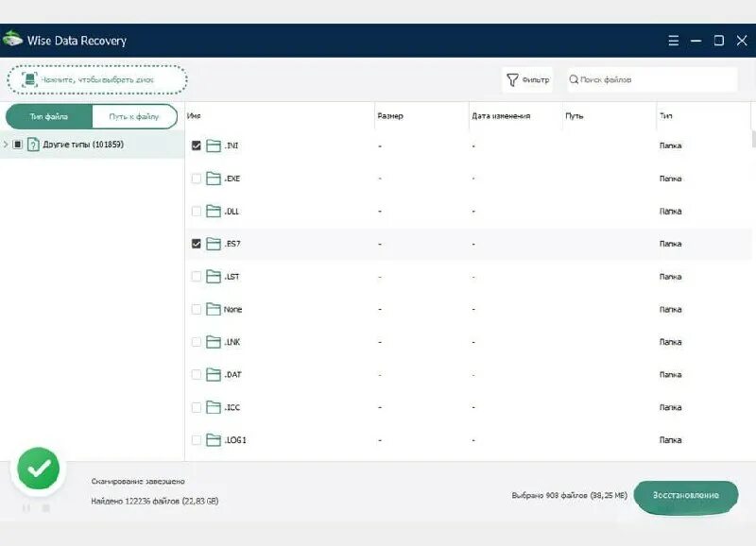The image size is (756, 546).
Task: Click the pause scan icon
Action: tap(26, 508)
